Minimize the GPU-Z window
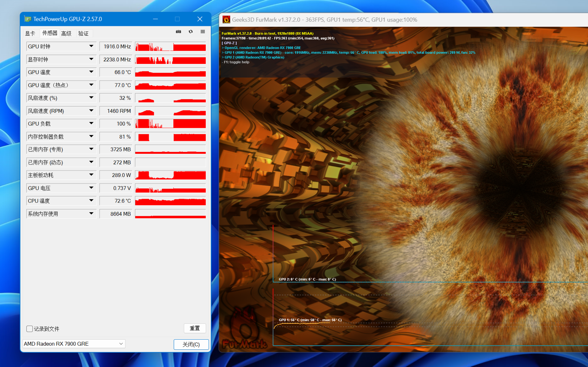This screenshot has width=588, height=367. (155, 19)
